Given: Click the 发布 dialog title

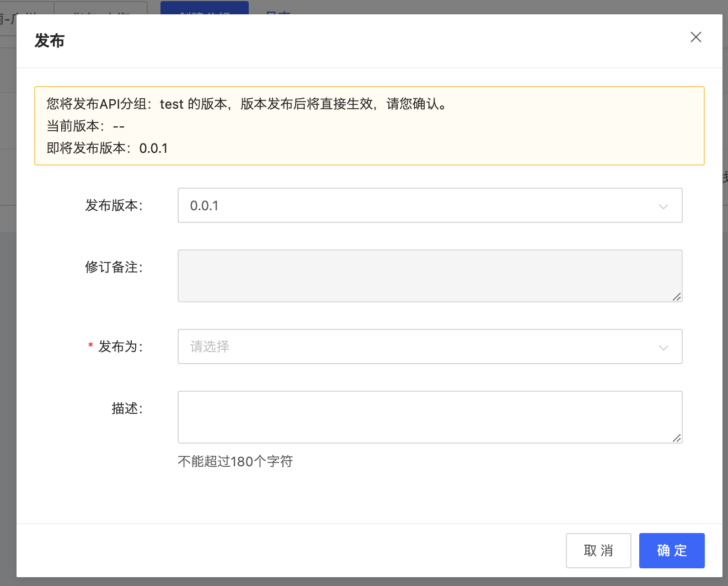Looking at the screenshot, I should pos(50,41).
